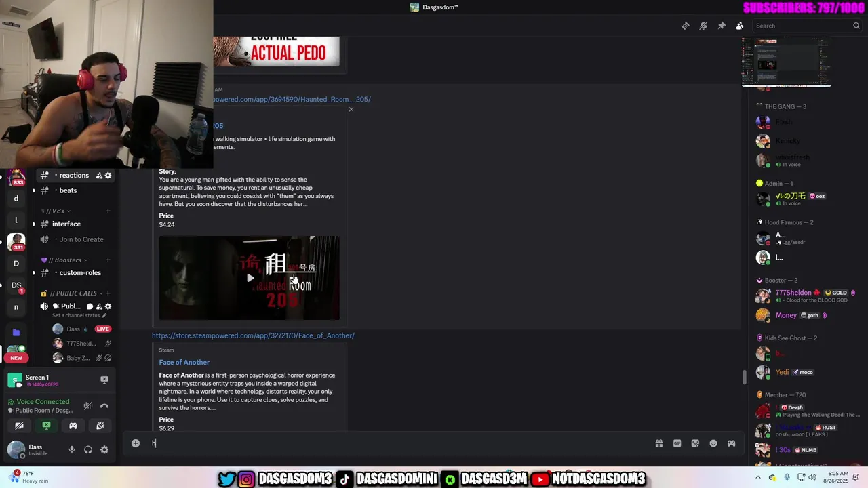Mute microphone in user panel
The width and height of the screenshot is (868, 488).
[71, 449]
